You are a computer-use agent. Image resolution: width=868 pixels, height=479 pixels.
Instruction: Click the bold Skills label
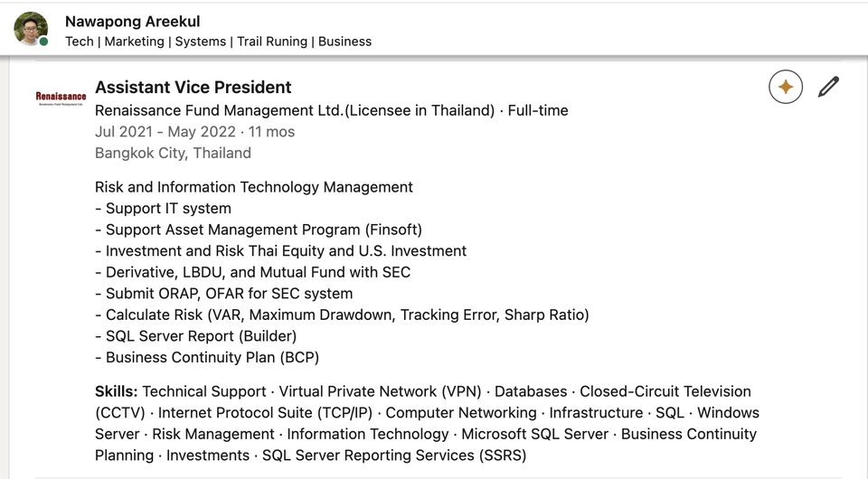(x=117, y=391)
